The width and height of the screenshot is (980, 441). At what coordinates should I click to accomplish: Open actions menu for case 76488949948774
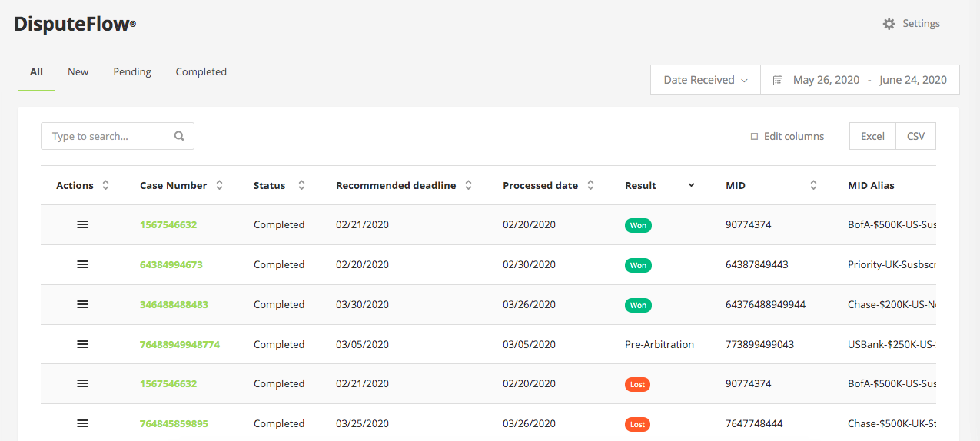click(x=82, y=344)
